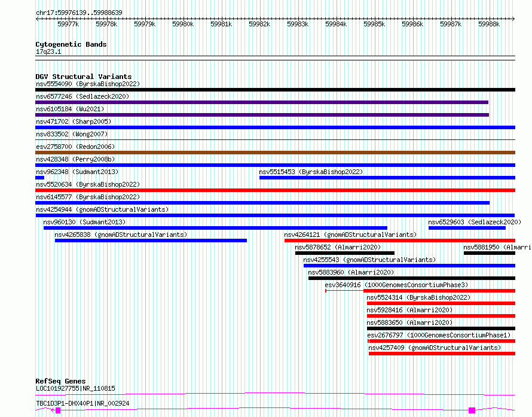Open the nsv5515453 (ByrskaBishop2022) variant label
The height and width of the screenshot is (417, 532).
311,172
